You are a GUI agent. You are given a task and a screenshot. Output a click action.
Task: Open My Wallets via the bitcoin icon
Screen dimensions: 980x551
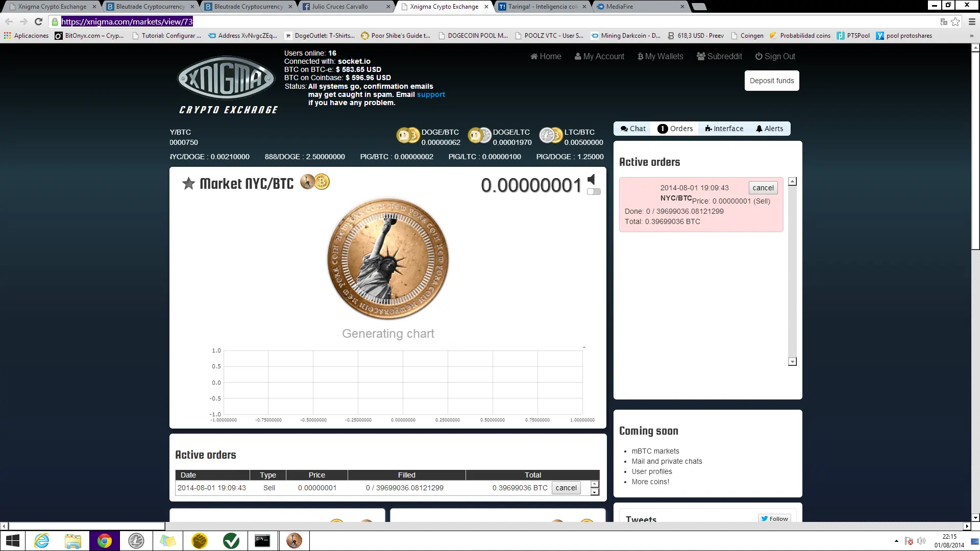[x=640, y=56]
